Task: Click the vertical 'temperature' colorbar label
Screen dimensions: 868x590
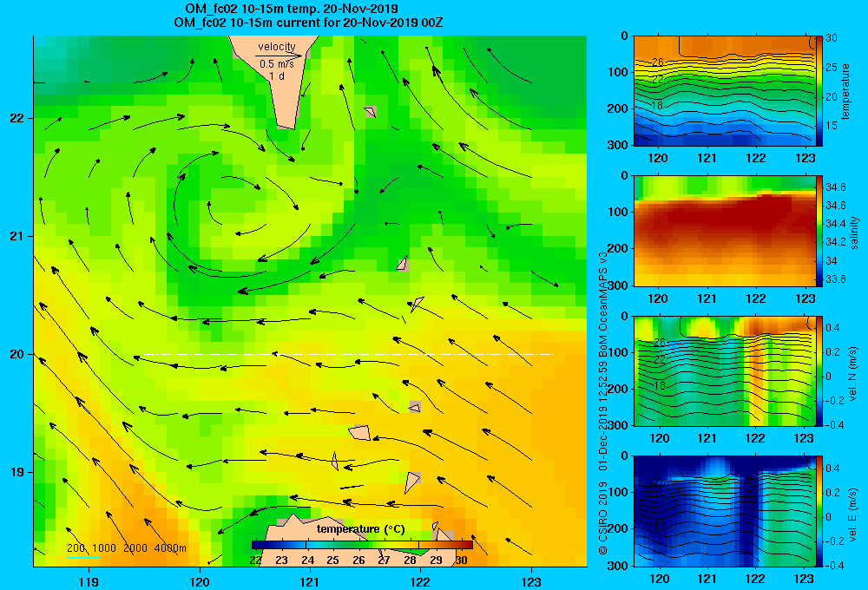Action: pyautogui.click(x=845, y=91)
